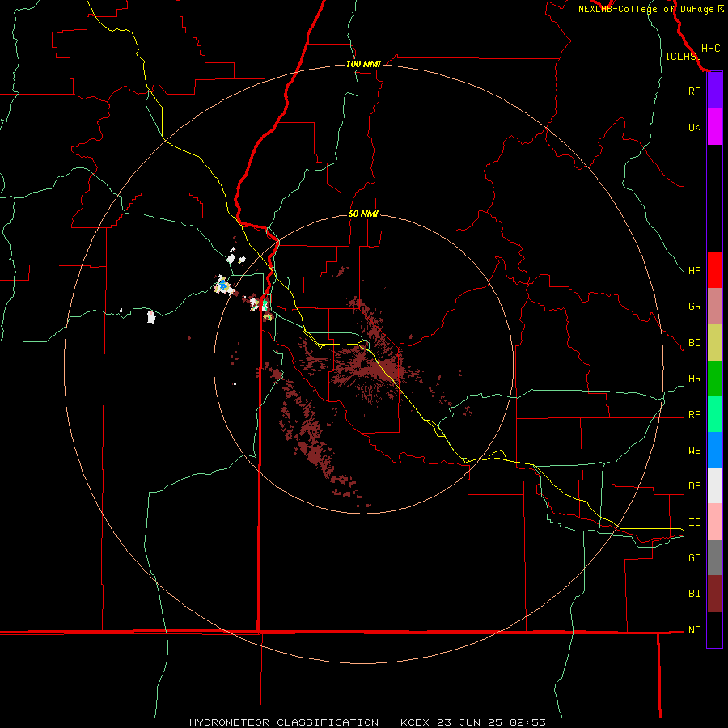
Task: Click the 50 NMI range ring label
Action: click(363, 214)
